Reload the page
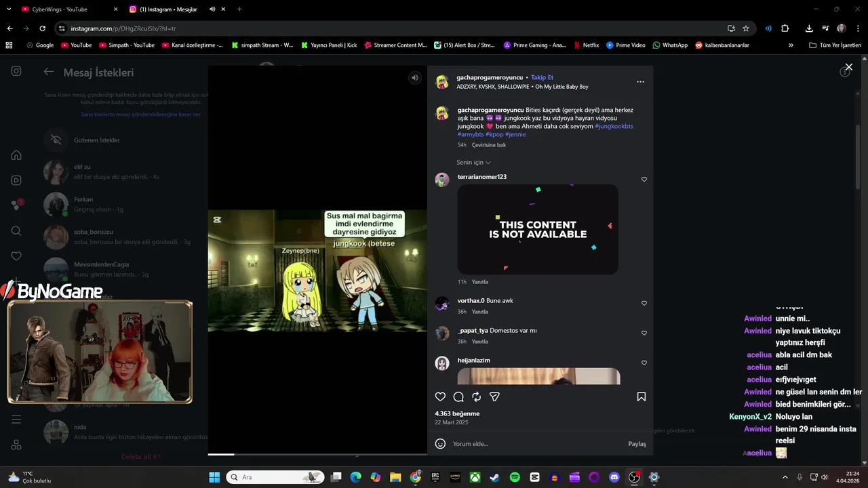868x488 pixels. pyautogui.click(x=42, y=28)
